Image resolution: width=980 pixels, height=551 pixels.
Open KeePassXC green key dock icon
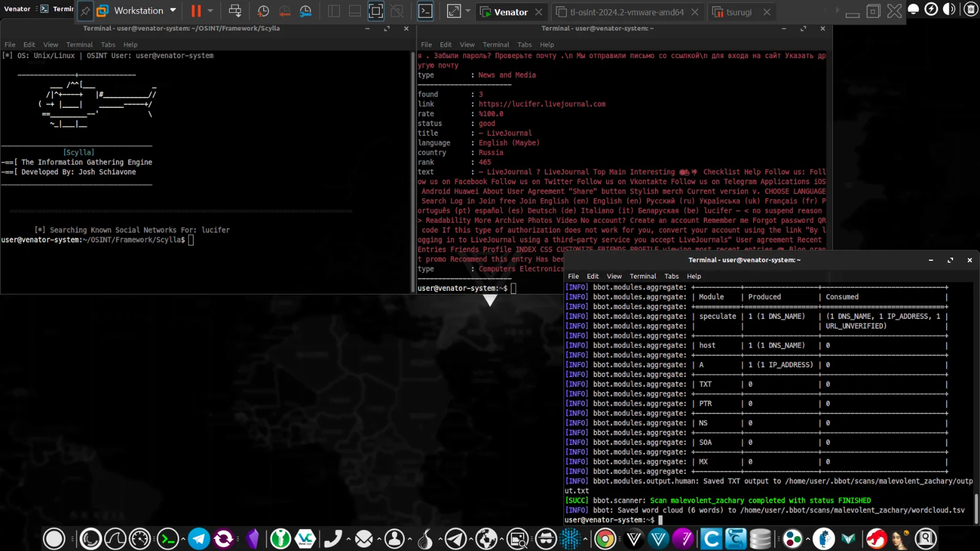[281, 539]
